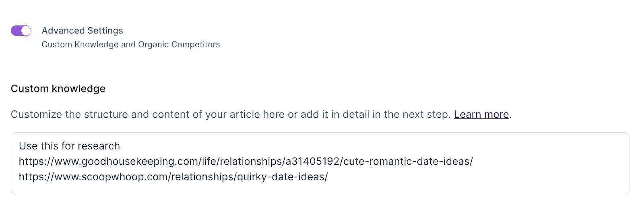Screen dimensions: 644x210
Task: Click 'relationships' in the scoopwhoop URL
Action: (x=203, y=177)
